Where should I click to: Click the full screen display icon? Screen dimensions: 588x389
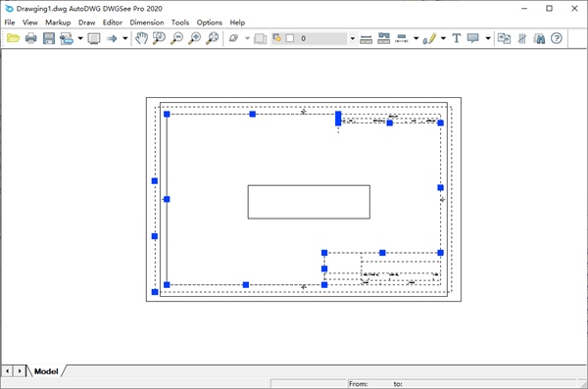click(94, 38)
